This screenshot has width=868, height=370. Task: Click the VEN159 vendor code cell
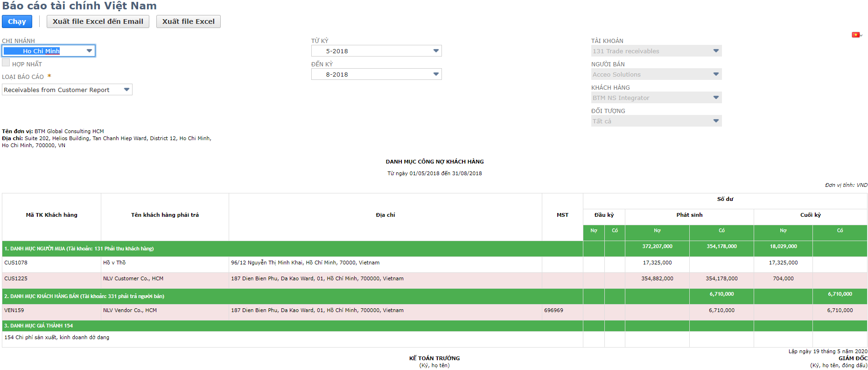tap(14, 311)
